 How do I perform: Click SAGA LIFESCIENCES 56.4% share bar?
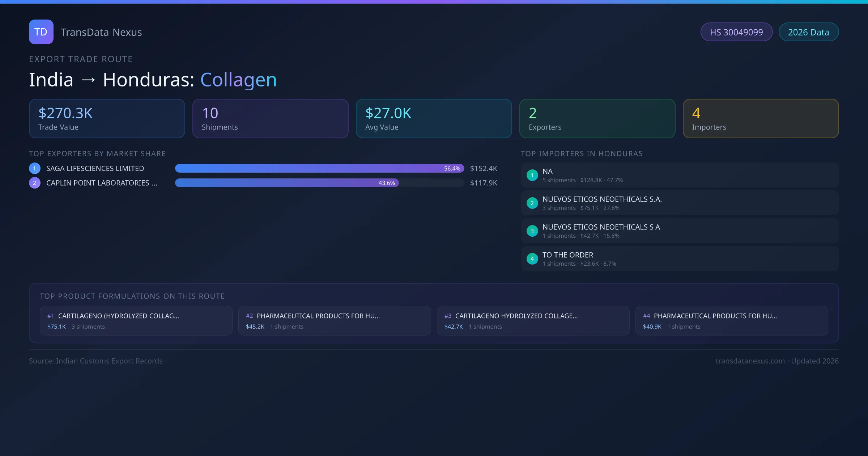tap(319, 168)
